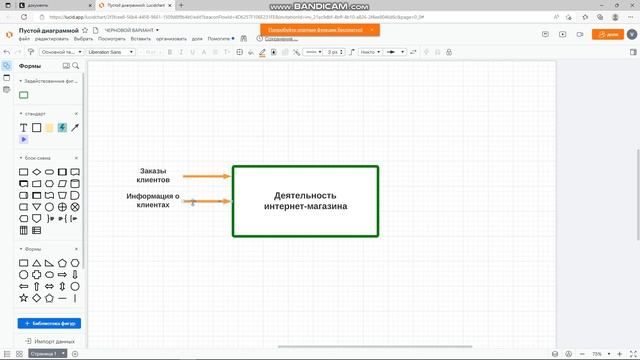Click the 'Импорт данных' link
640x360 pixels.
coord(50,341)
